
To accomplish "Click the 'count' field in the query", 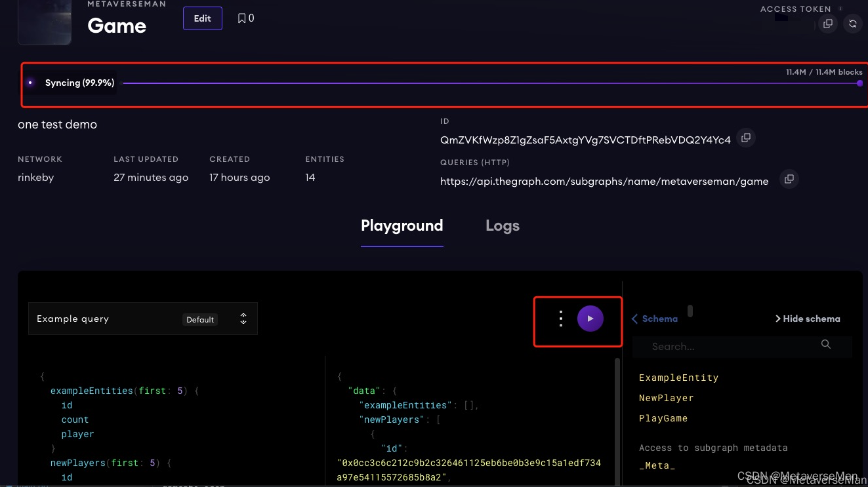I will (75, 419).
